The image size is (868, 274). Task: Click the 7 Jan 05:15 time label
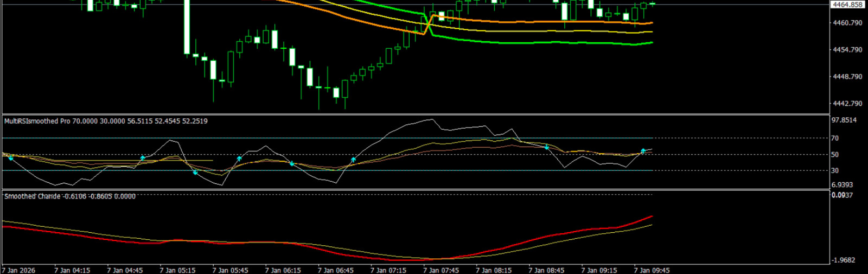(x=177, y=270)
